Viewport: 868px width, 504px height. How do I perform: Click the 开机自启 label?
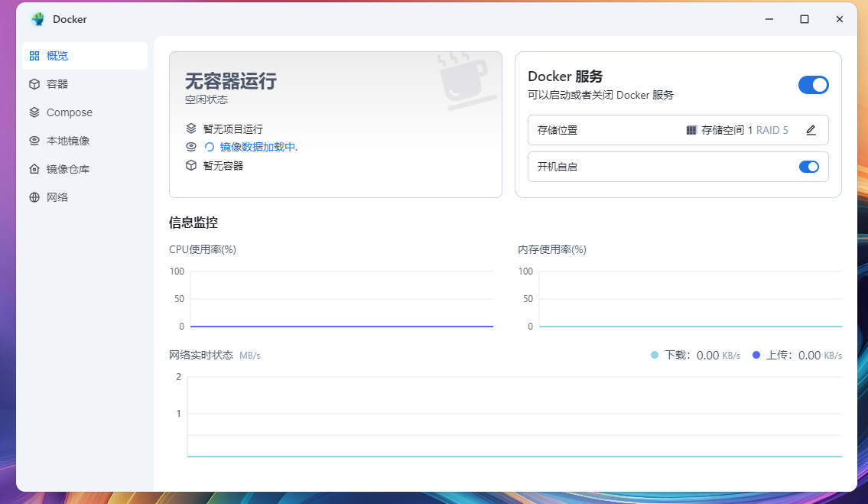(558, 167)
